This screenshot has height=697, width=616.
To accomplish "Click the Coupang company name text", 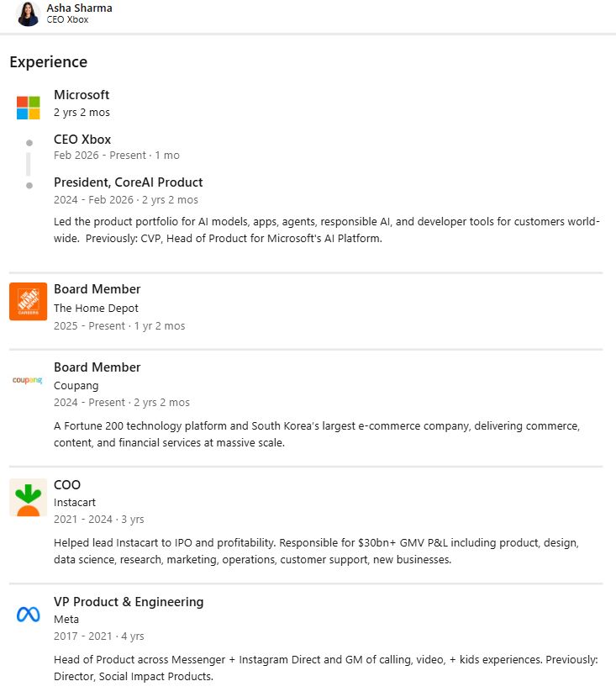I will pos(76,386).
